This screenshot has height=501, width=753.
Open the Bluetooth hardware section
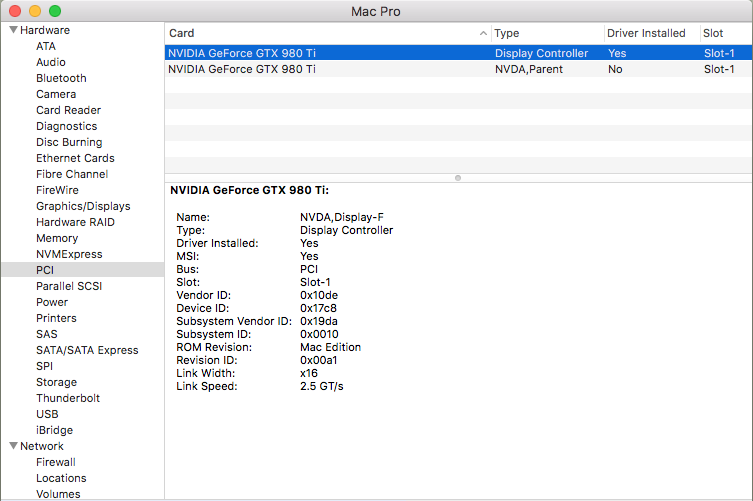click(x=61, y=78)
